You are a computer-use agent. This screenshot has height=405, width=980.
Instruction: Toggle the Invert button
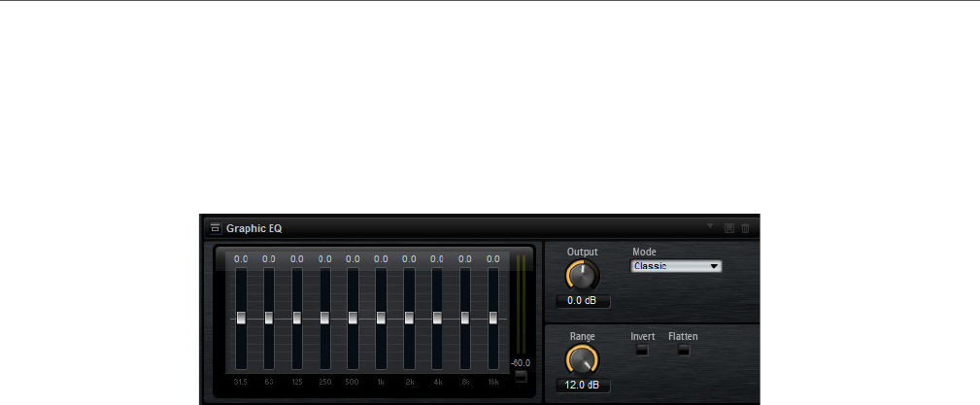[642, 350]
